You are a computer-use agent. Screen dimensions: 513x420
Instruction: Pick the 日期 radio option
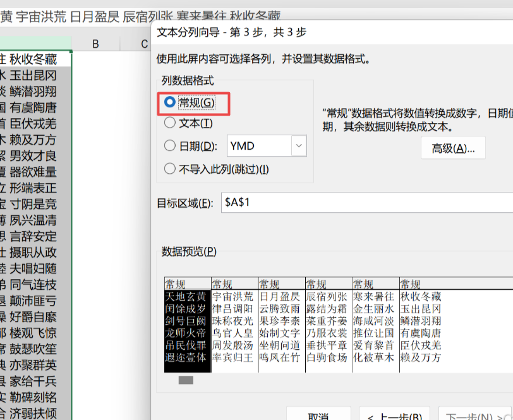[169, 146]
